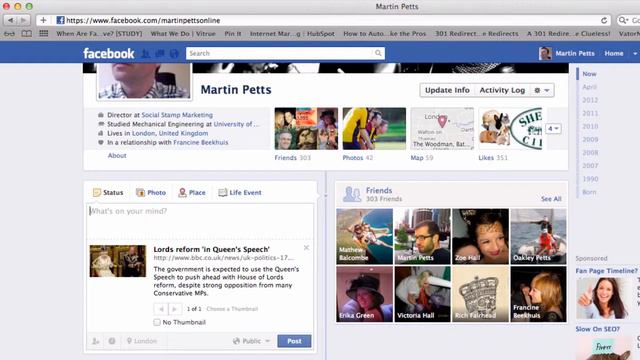Jump to Now on the timeline
This screenshot has width=640, height=360.
pyautogui.click(x=589, y=74)
